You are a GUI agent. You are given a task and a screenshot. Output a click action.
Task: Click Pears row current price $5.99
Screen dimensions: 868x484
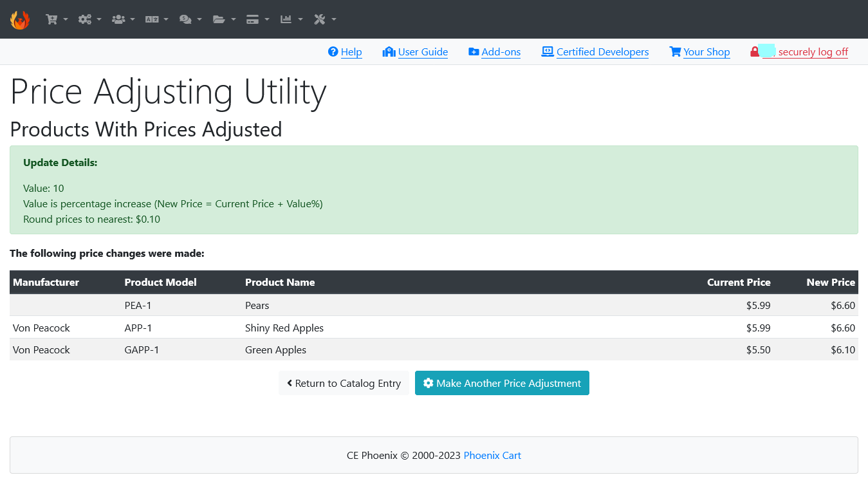coord(758,305)
